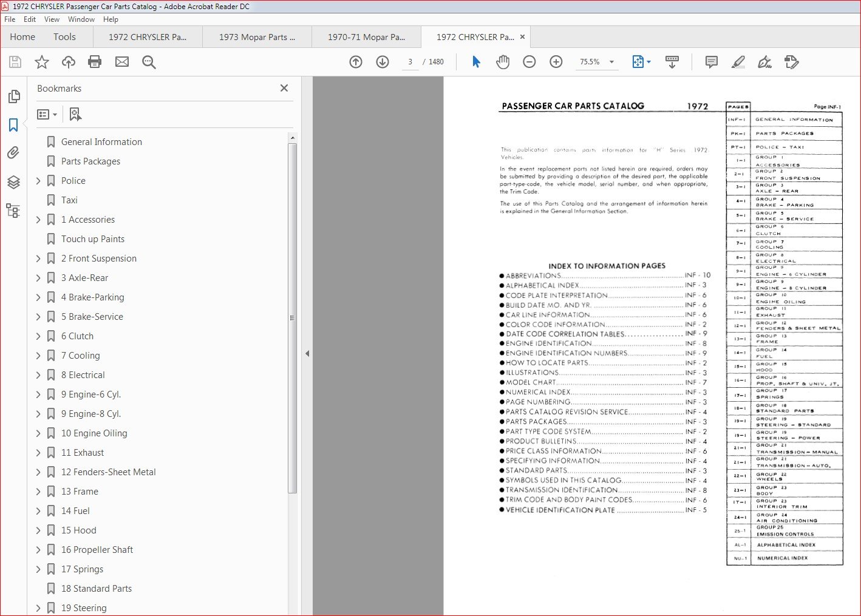Image resolution: width=861 pixels, height=616 pixels.
Task: Switch to the 1973 Mopar Parts tab
Action: point(257,37)
